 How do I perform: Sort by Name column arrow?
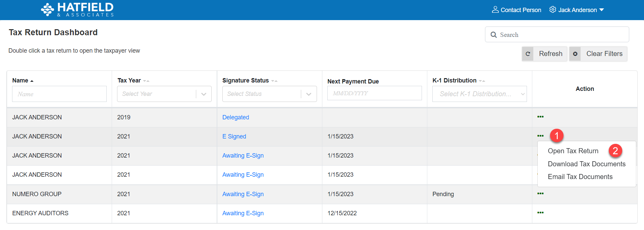[x=32, y=81]
